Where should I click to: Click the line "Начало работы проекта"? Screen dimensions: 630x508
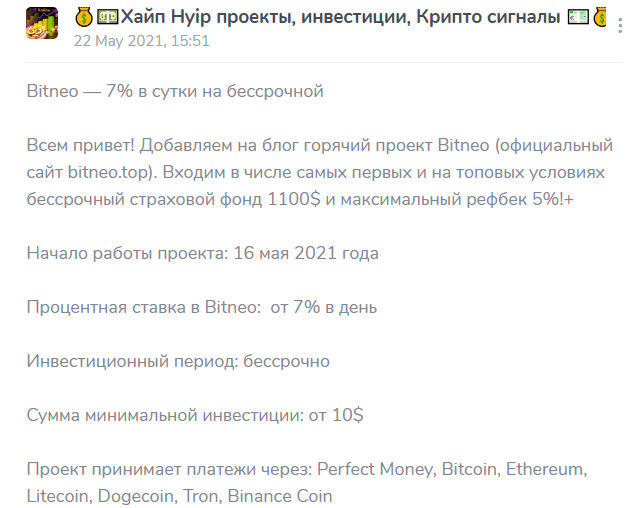[202, 253]
